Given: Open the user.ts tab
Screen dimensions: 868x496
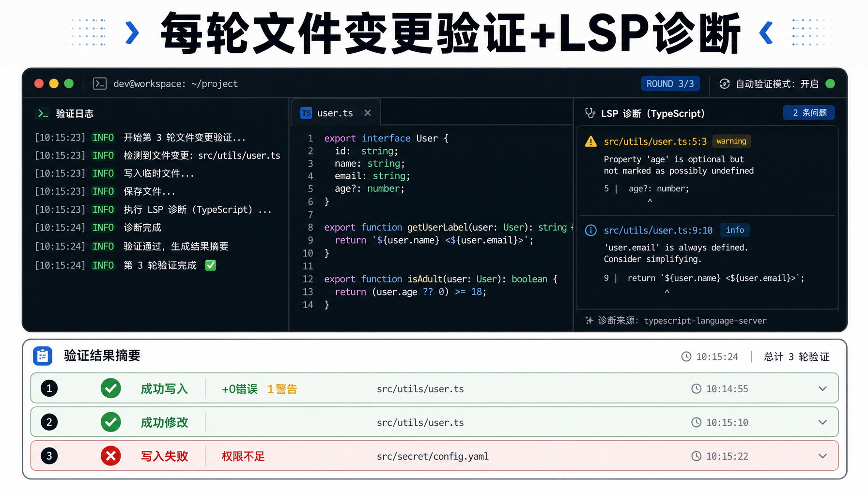Looking at the screenshot, I should coord(335,113).
